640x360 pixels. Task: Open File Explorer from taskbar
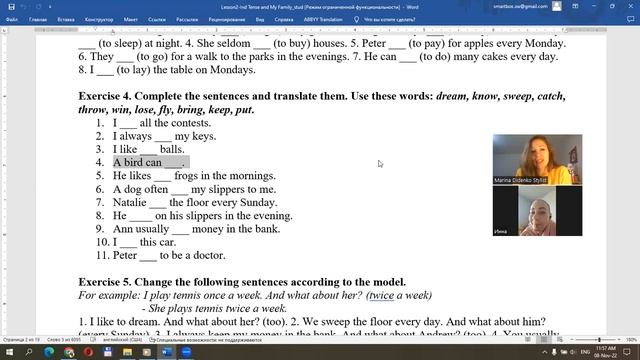tap(127, 352)
